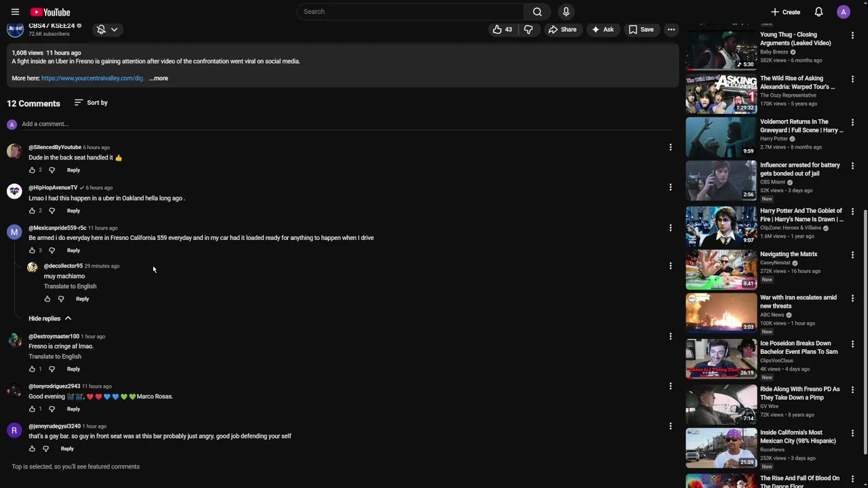Screen dimensions: 868x488
Task: Like @Mexicanpride559-r5c's comment
Action: (x=32, y=250)
